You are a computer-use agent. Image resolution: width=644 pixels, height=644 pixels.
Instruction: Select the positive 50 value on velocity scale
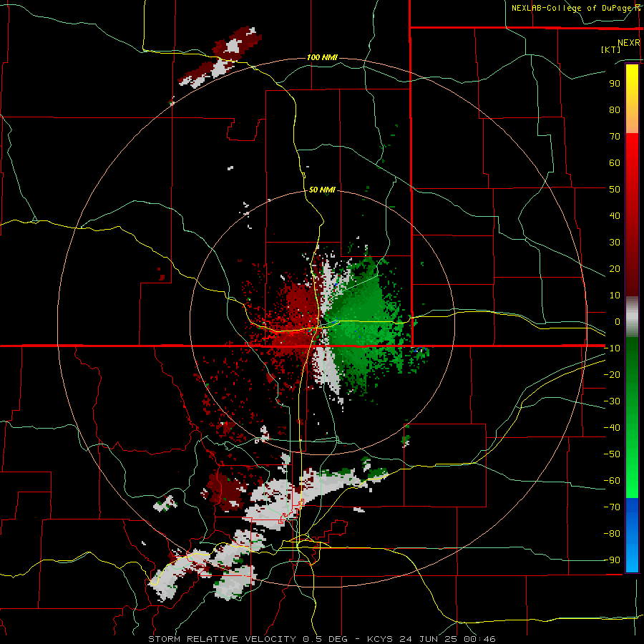coord(615,190)
